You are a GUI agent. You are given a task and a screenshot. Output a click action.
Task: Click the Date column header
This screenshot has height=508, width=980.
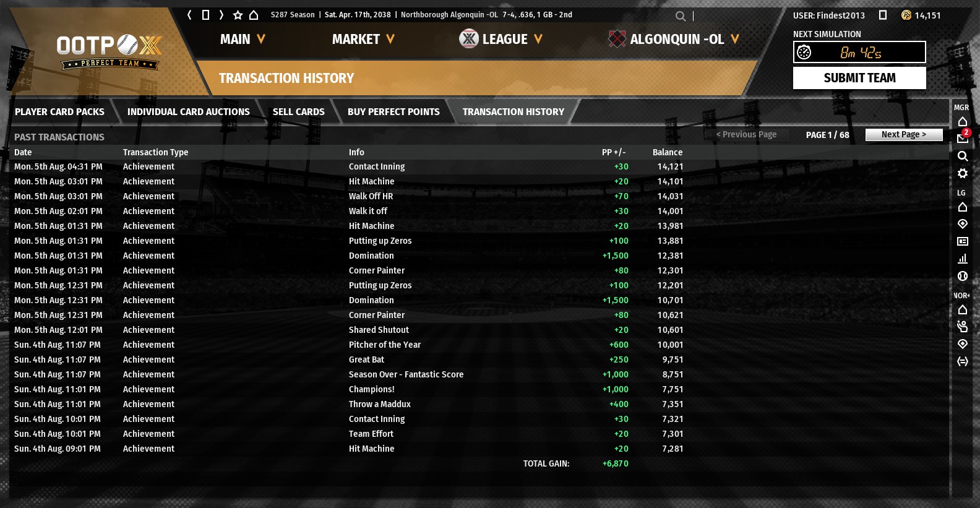[23, 152]
